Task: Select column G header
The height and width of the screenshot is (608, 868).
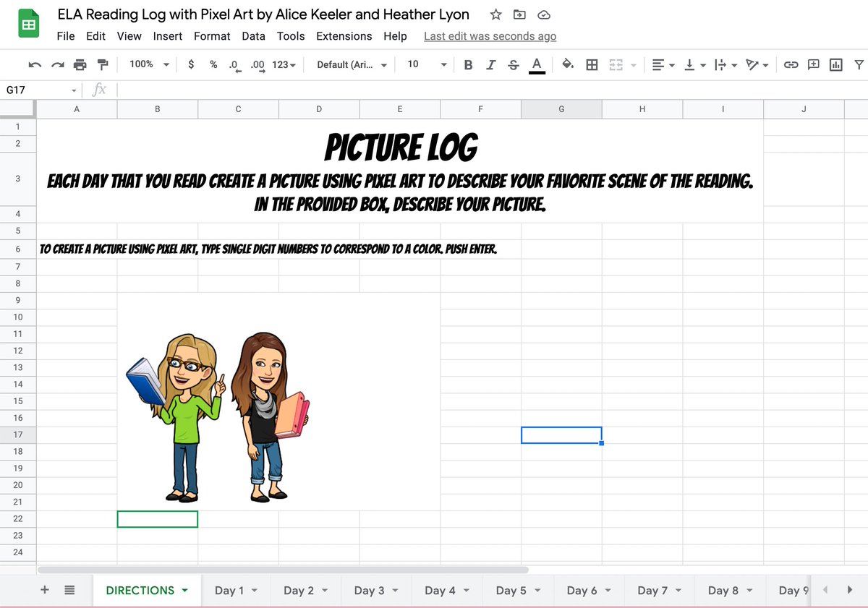Action: coord(561,109)
